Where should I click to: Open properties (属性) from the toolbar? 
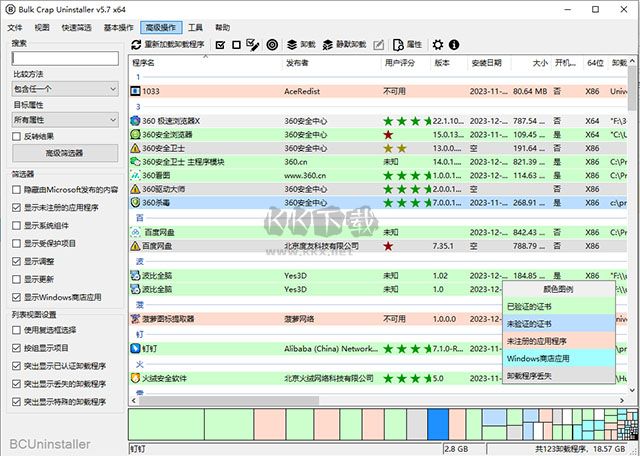(407, 45)
